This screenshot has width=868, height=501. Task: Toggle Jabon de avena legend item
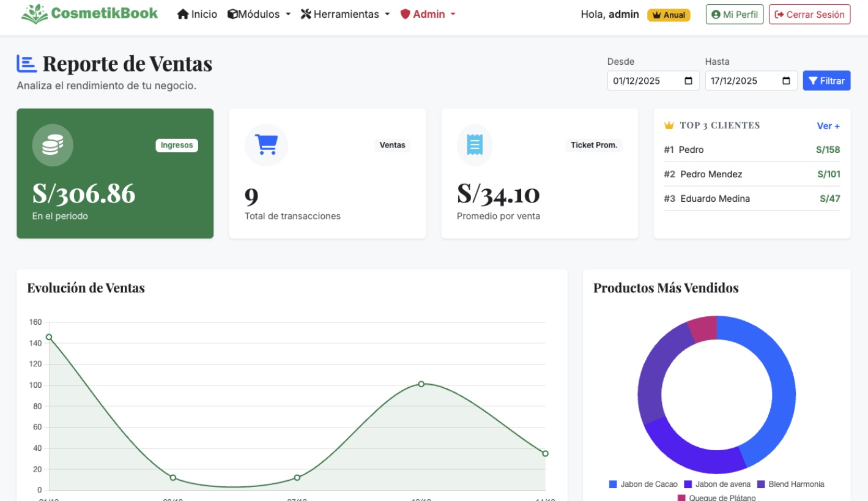pos(717,484)
